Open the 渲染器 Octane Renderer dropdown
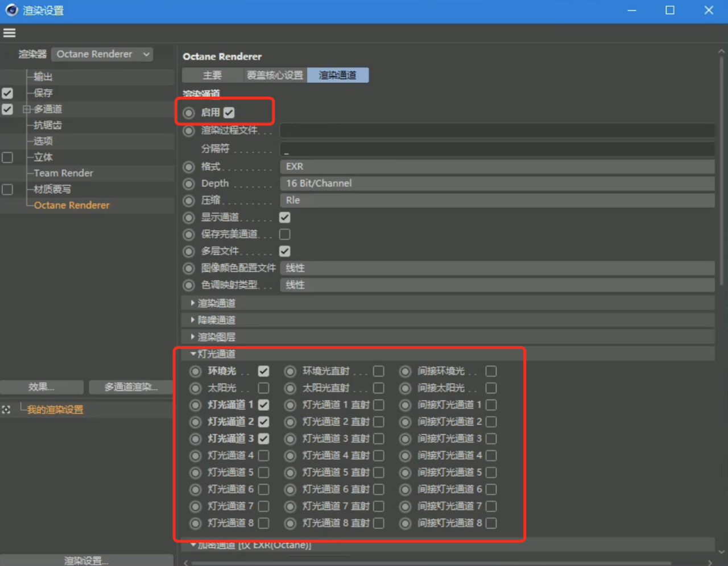 pos(102,54)
